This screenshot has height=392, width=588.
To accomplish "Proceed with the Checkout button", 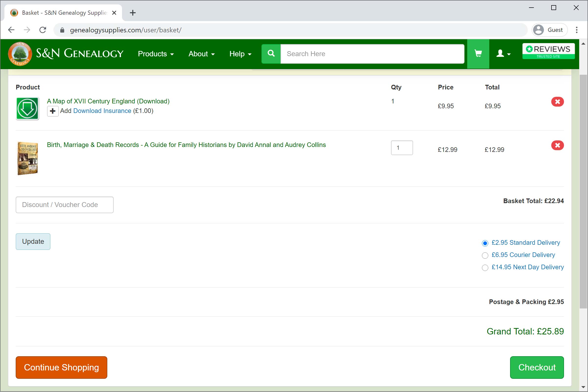I will point(537,367).
